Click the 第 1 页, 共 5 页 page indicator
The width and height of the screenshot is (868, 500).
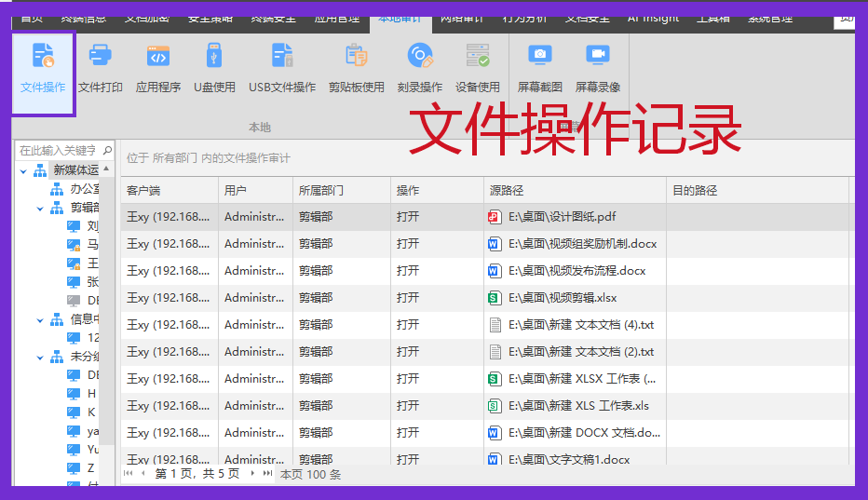tap(197, 474)
